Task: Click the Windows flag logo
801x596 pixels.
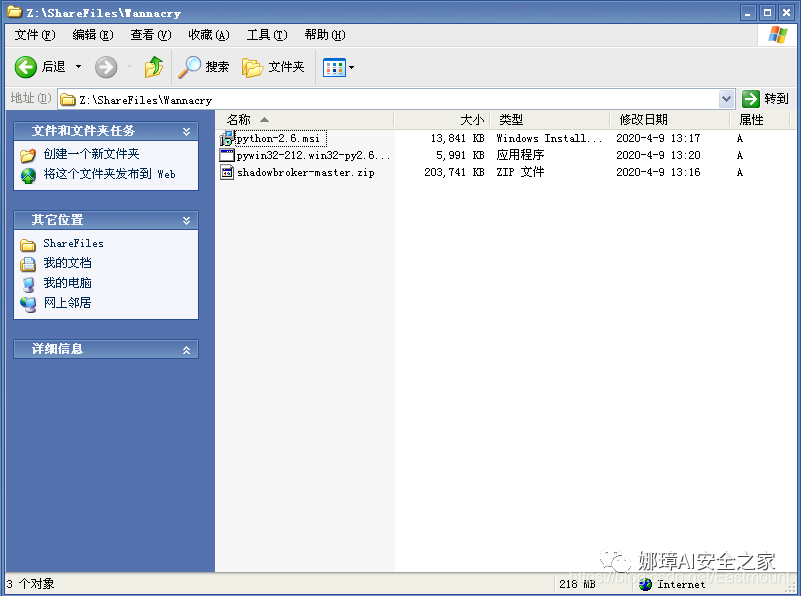Action: (778, 35)
